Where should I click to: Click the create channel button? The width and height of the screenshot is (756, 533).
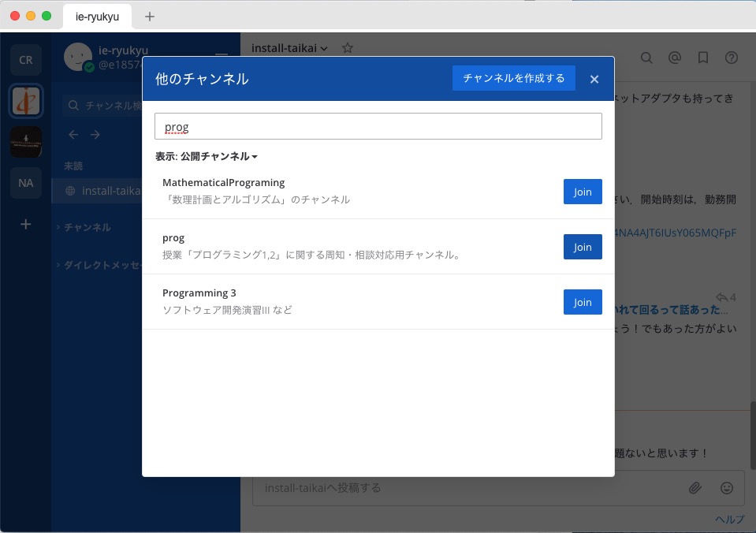513,78
